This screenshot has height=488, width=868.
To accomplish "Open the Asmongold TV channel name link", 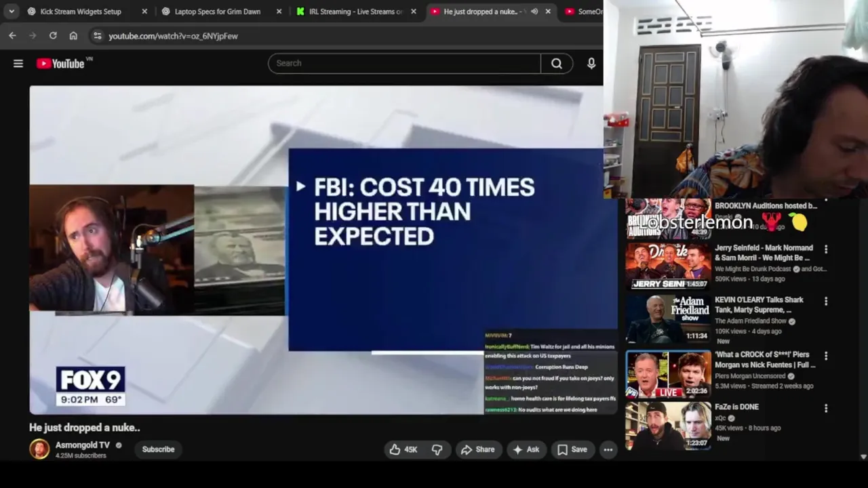I will point(82,445).
